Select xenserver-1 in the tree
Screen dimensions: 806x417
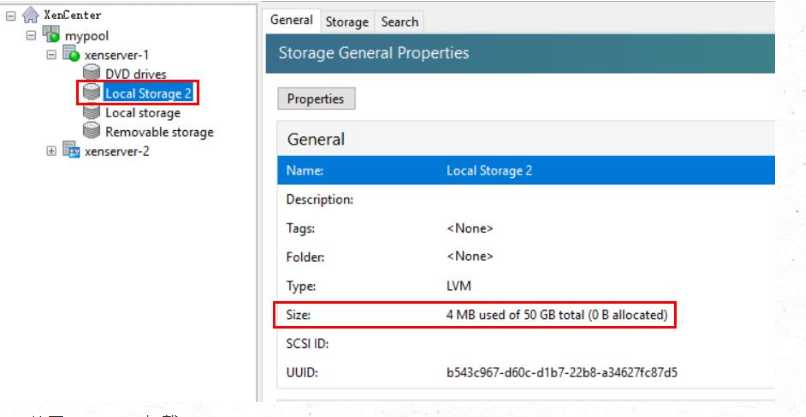coord(117,55)
